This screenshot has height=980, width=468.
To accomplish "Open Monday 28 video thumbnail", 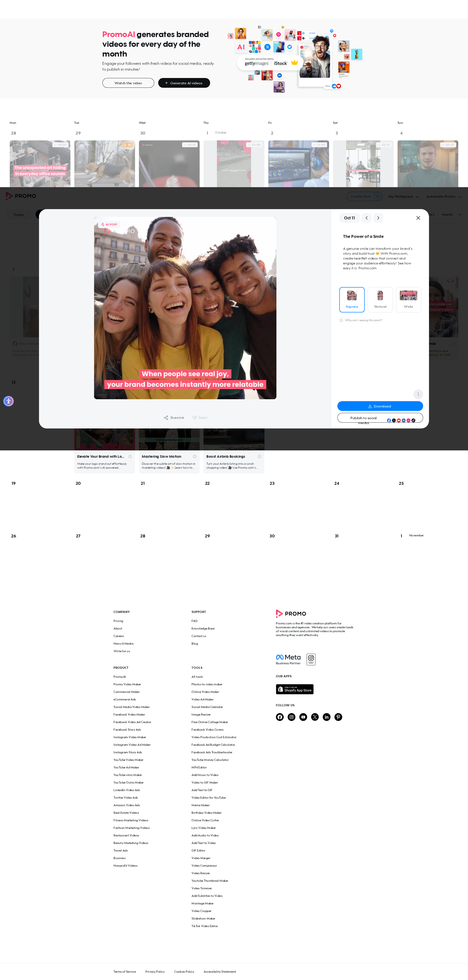I will (x=40, y=164).
